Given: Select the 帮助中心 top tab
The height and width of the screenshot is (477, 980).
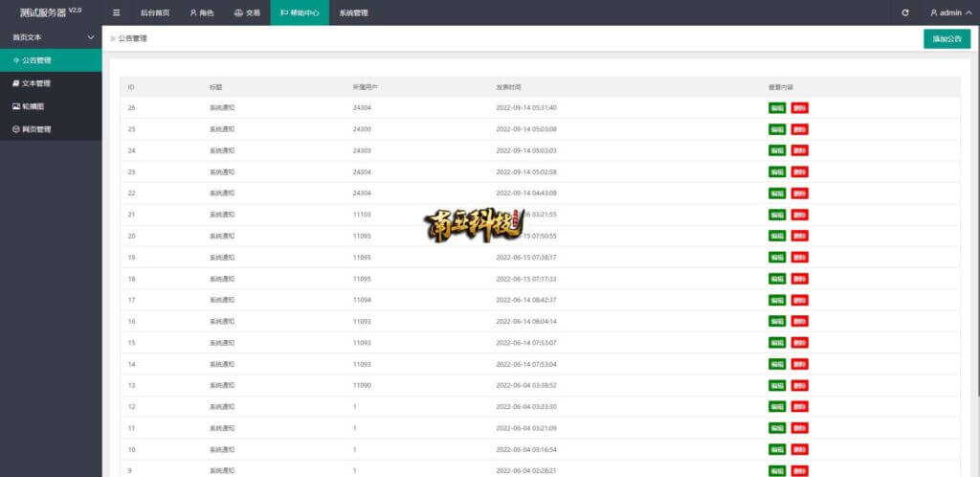Looking at the screenshot, I should coord(300,12).
